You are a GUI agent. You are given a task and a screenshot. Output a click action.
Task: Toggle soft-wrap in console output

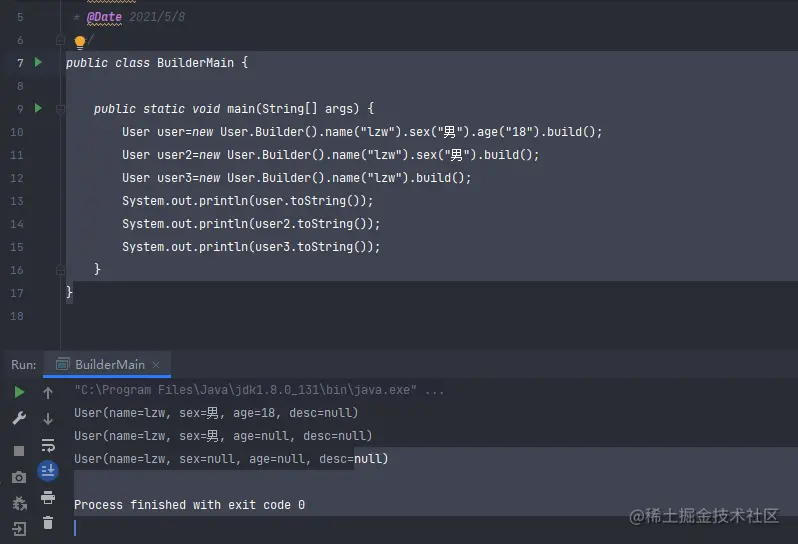point(48,445)
